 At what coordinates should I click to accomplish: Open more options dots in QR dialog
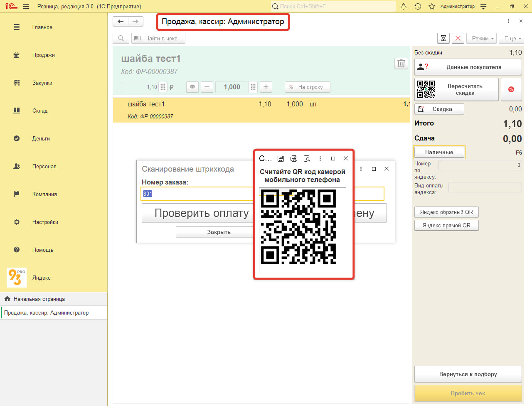click(320, 158)
